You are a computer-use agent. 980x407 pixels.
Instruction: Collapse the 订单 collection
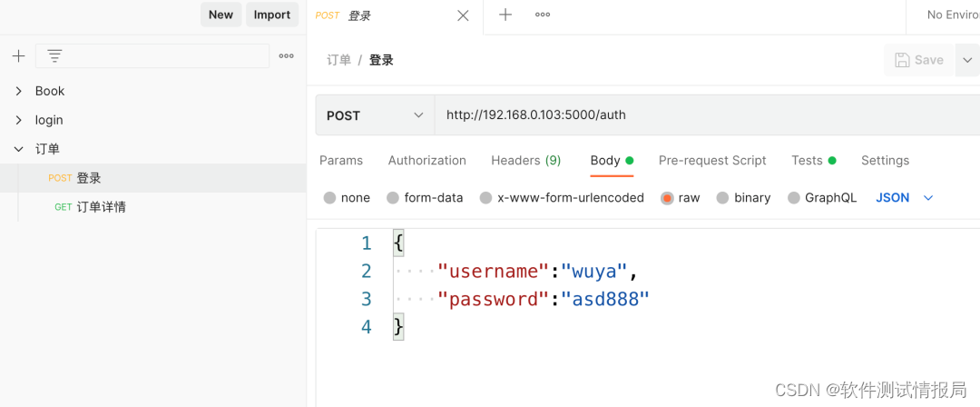point(19,149)
